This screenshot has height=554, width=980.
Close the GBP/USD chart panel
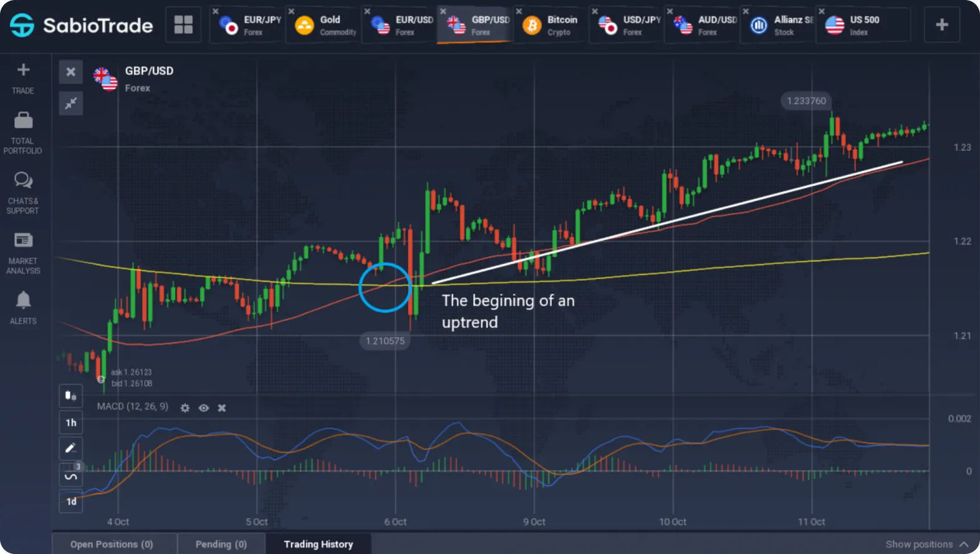point(70,72)
